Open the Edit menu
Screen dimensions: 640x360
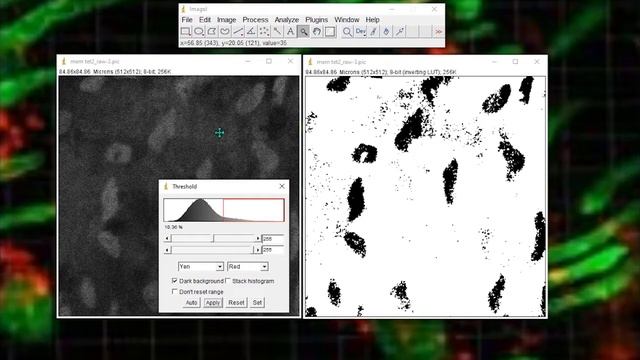click(205, 20)
